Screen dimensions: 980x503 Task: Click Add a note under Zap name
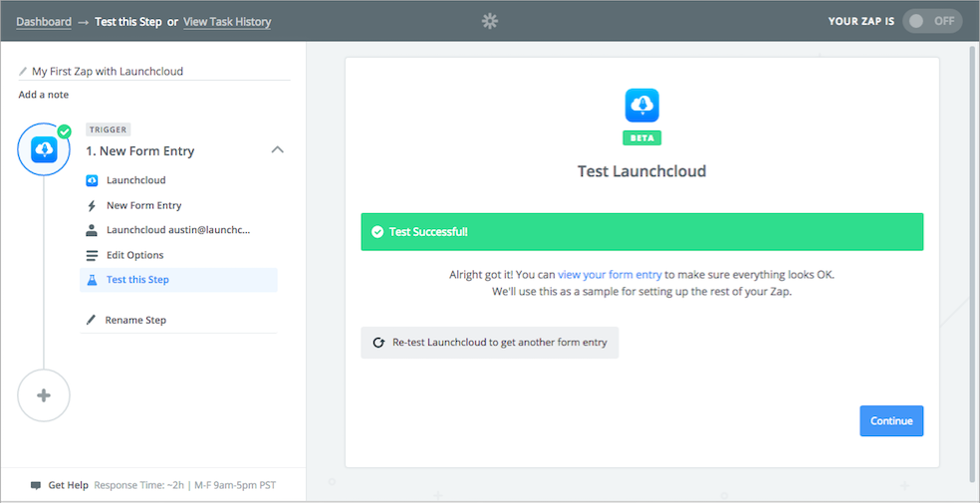44,95
